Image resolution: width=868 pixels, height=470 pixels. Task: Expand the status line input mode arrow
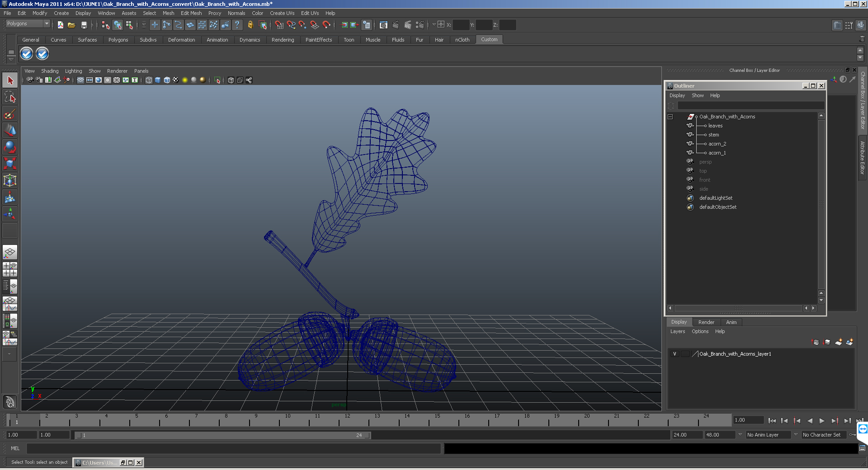[433, 25]
